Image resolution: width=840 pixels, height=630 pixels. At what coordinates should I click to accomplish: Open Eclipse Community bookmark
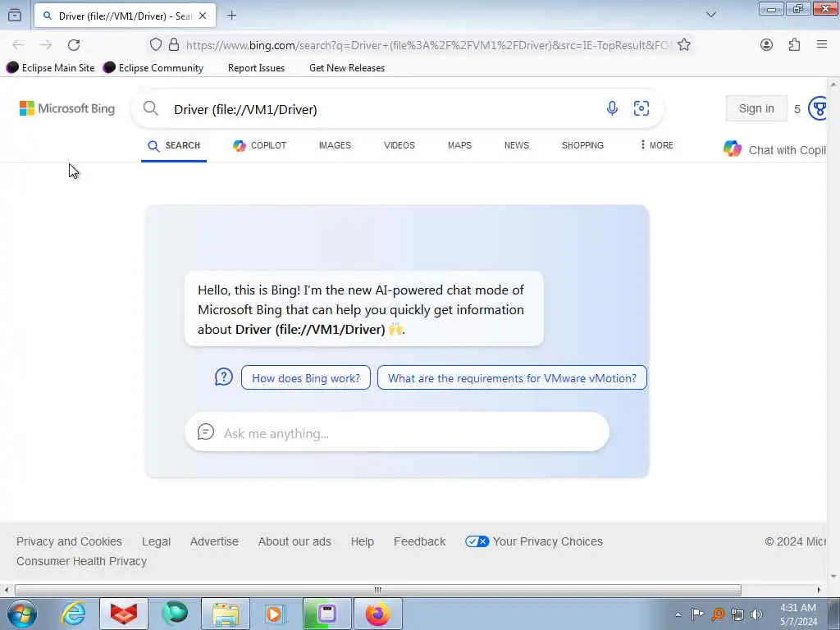pyautogui.click(x=153, y=68)
